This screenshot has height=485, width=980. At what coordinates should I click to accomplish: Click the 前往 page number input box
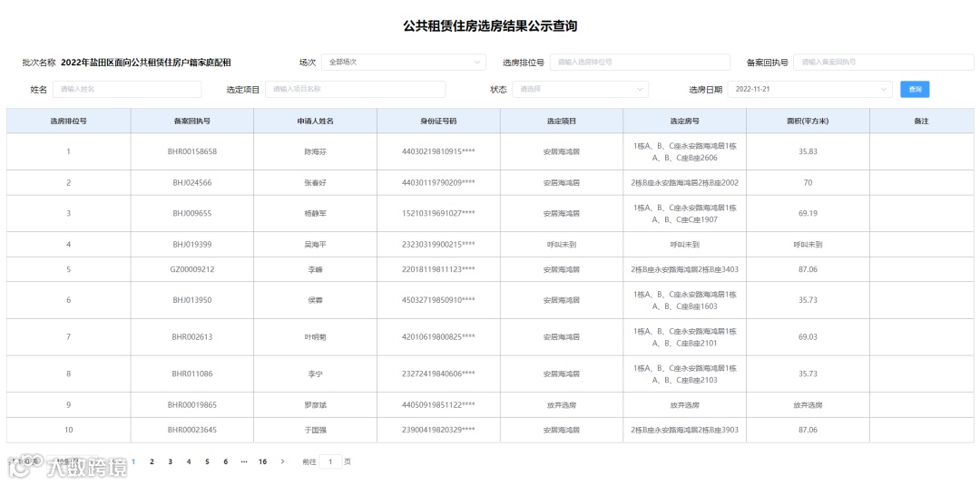pyautogui.click(x=330, y=462)
